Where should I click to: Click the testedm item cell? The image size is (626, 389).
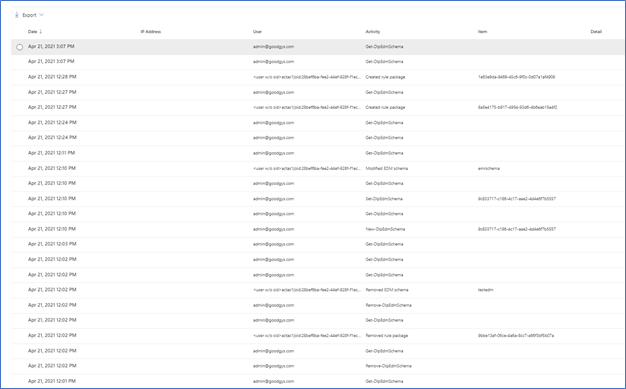[x=485, y=290]
